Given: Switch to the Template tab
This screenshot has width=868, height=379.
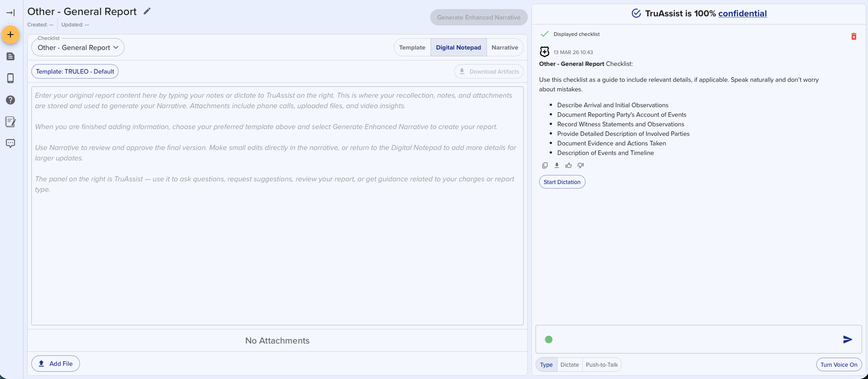Looking at the screenshot, I should click(412, 47).
